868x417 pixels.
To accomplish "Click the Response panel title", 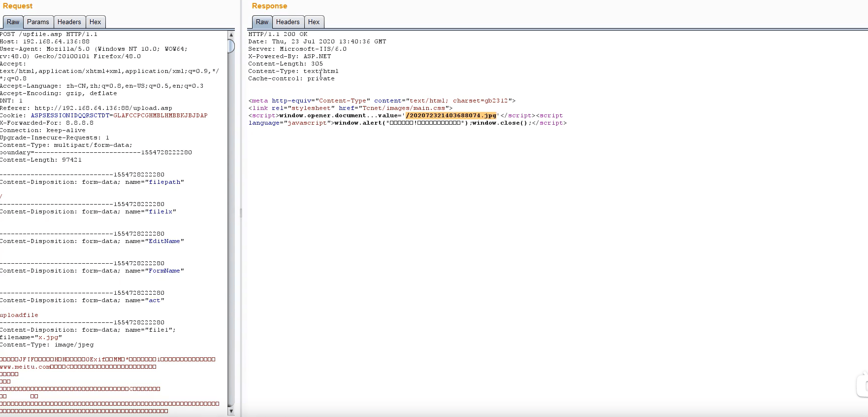I will click(269, 6).
